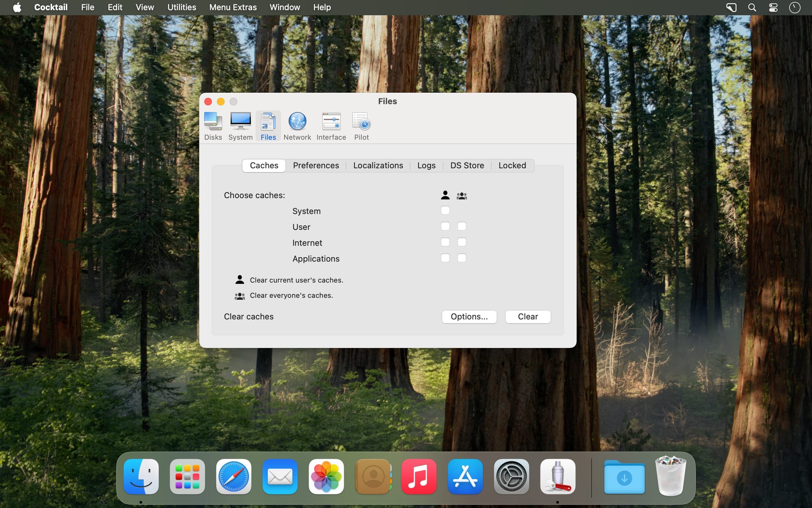Image resolution: width=812 pixels, height=508 pixels.
Task: Click the clock icon in menu bar
Action: coord(795,7)
